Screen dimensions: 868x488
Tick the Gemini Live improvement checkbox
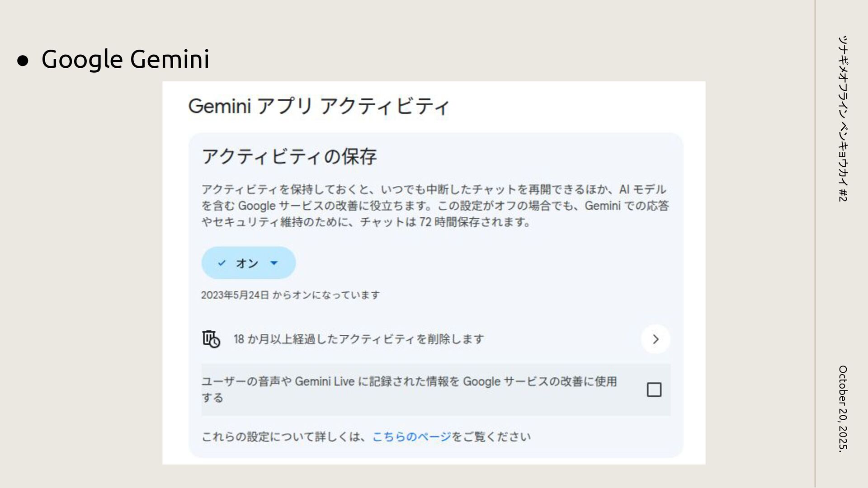(654, 389)
